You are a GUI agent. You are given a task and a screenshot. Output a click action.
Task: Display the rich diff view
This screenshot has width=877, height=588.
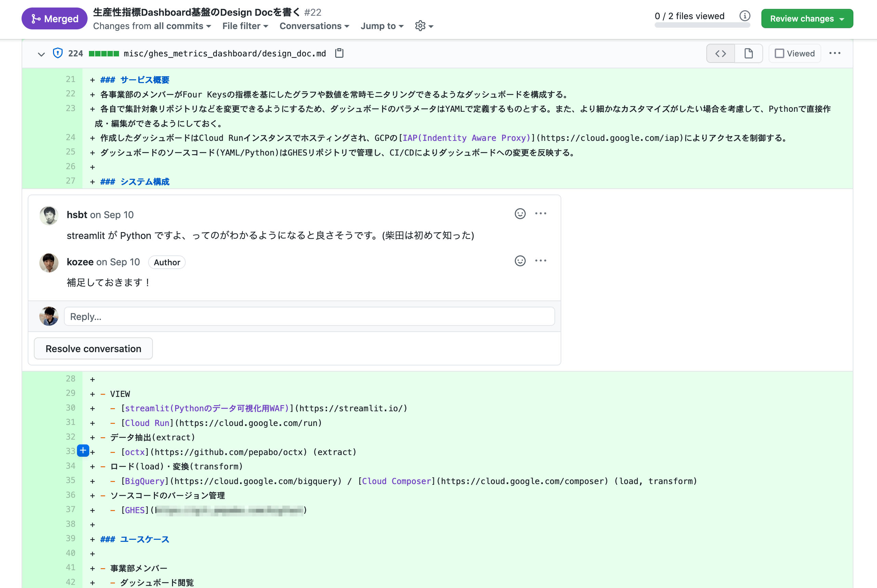pos(748,53)
